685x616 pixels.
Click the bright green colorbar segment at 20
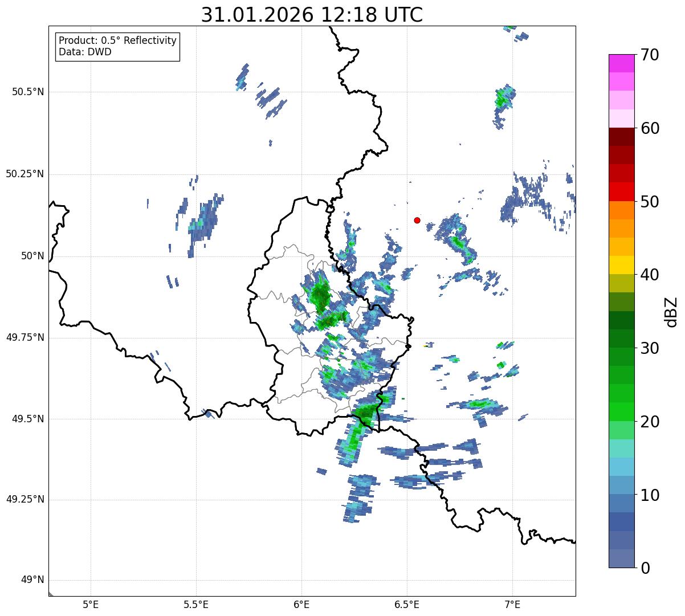point(622,411)
